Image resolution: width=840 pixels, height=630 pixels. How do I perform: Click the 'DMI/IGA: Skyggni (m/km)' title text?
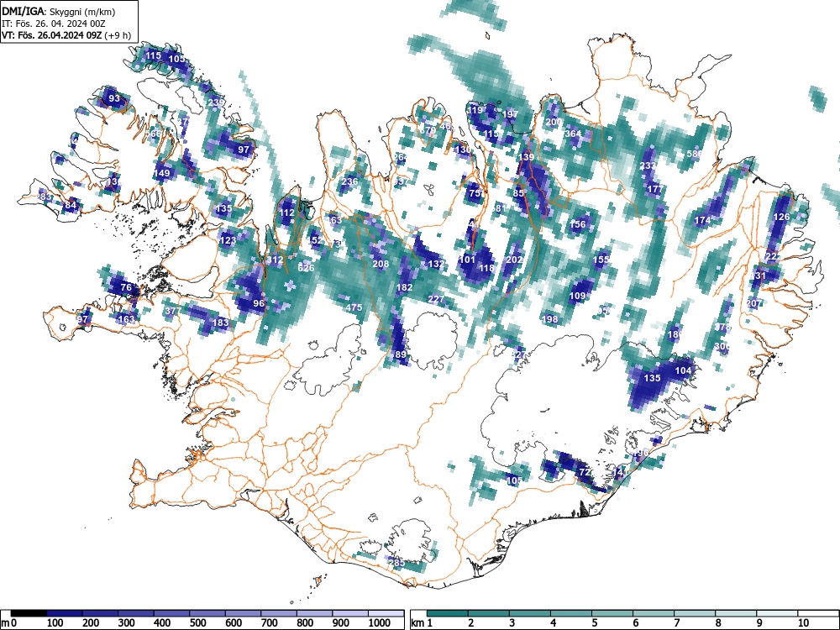click(59, 11)
